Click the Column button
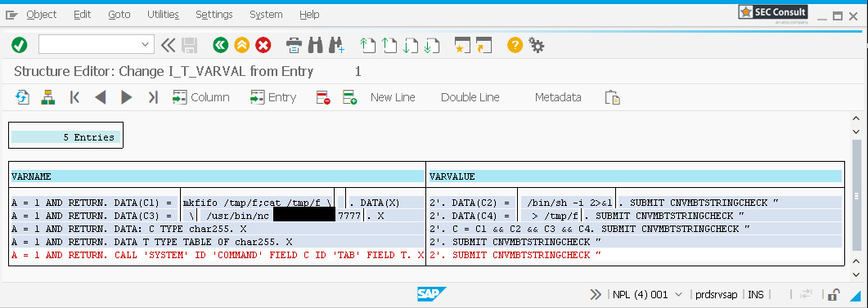The image size is (868, 308). click(201, 98)
